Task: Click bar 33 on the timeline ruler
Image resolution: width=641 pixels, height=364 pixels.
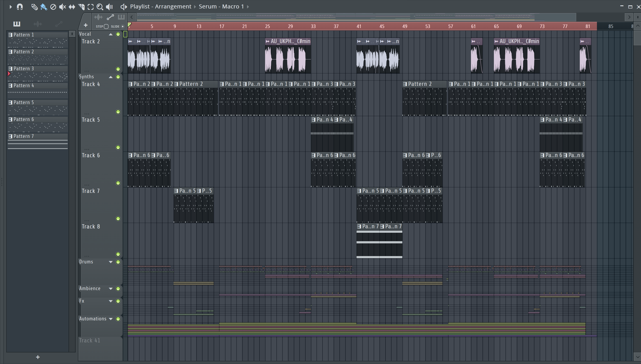Action: point(313,26)
